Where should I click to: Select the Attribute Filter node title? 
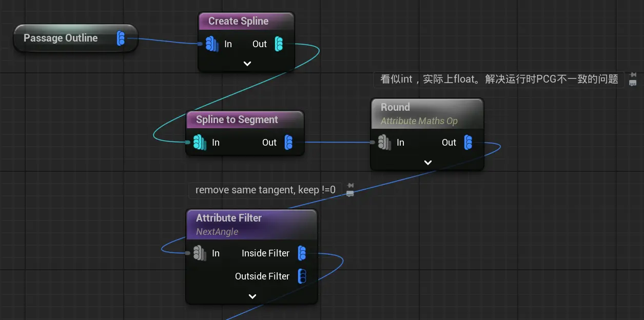pos(229,218)
